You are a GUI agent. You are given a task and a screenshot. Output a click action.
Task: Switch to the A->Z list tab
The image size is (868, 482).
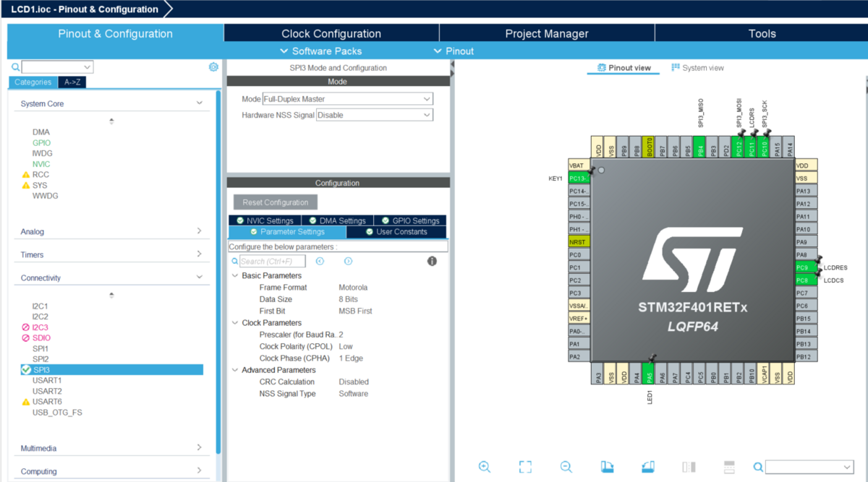coord(72,82)
